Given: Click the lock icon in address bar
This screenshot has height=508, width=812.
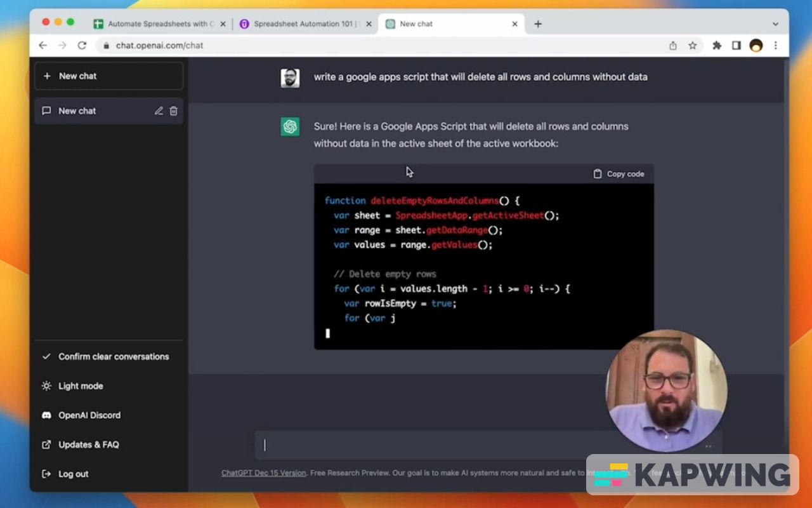Looking at the screenshot, I should coord(106,45).
